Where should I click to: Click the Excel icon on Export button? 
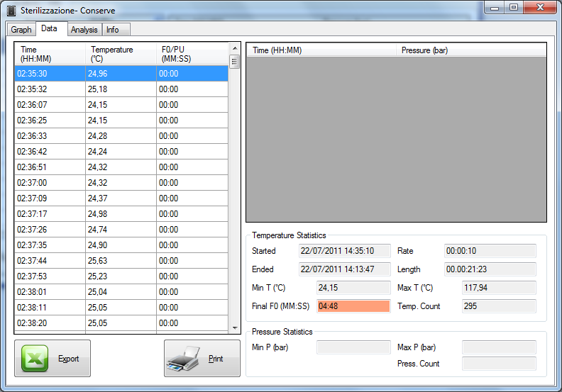click(34, 358)
